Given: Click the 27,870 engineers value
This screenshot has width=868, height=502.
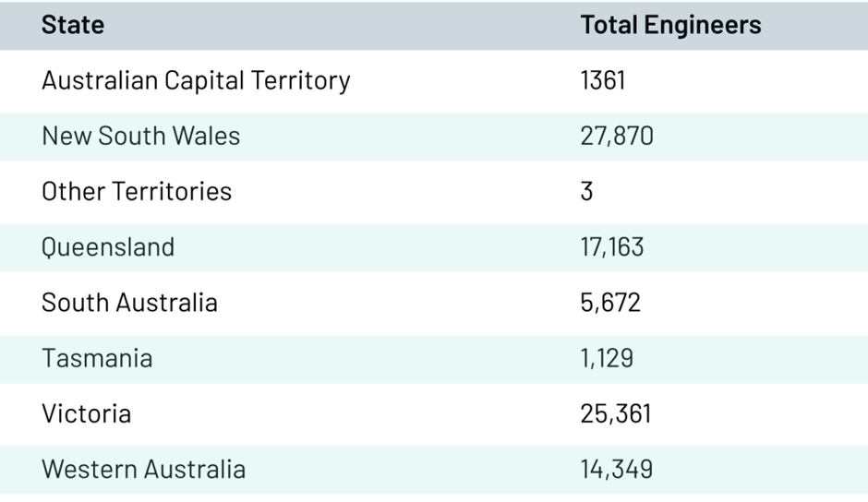Looking at the screenshot, I should (617, 136).
